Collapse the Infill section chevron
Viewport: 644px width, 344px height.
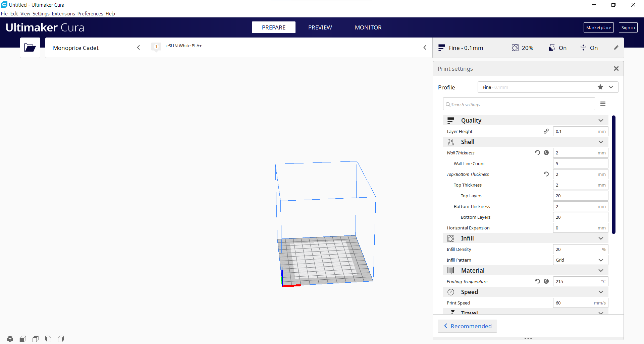[601, 238]
